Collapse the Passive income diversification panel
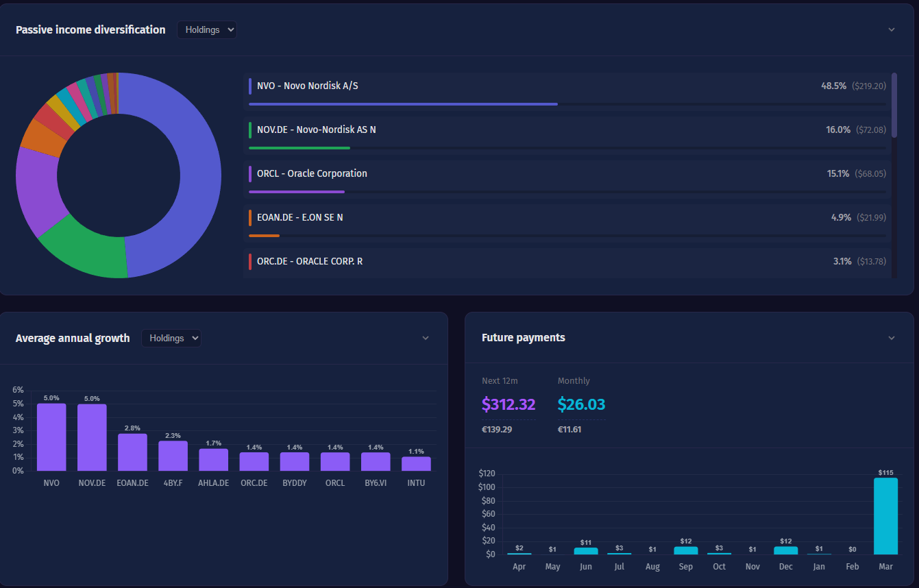 [891, 29]
